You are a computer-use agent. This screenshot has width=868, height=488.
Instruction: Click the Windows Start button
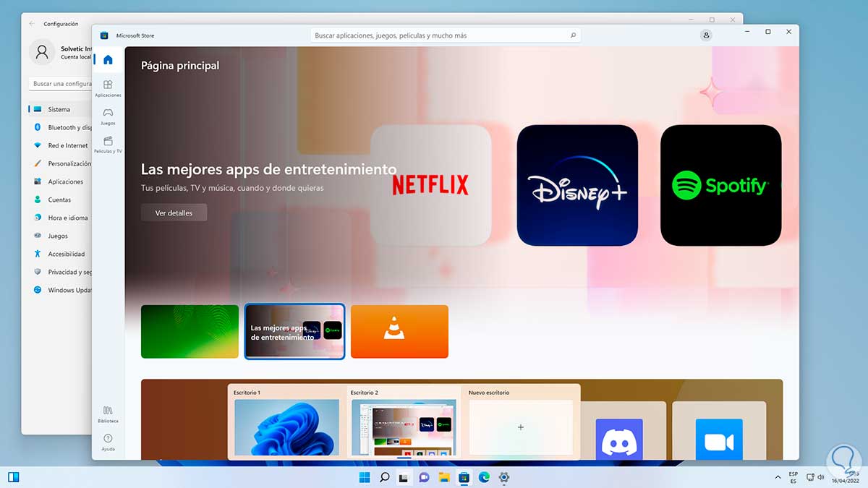tap(365, 477)
